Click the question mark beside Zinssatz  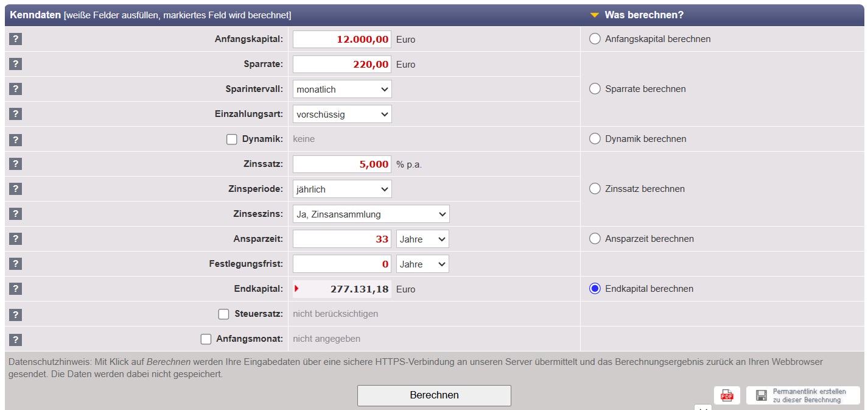[x=16, y=164]
